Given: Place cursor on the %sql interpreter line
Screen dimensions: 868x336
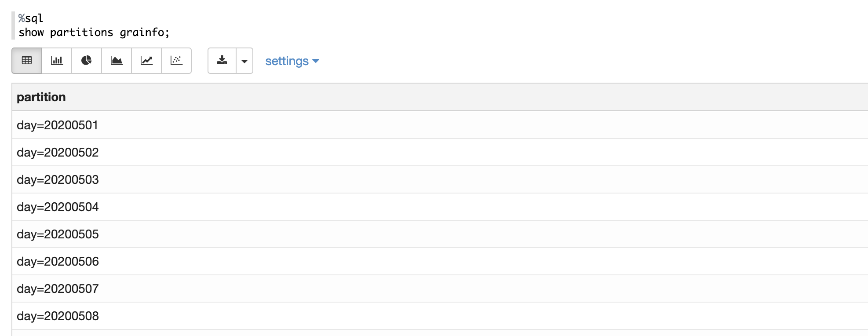Looking at the screenshot, I should [x=30, y=18].
